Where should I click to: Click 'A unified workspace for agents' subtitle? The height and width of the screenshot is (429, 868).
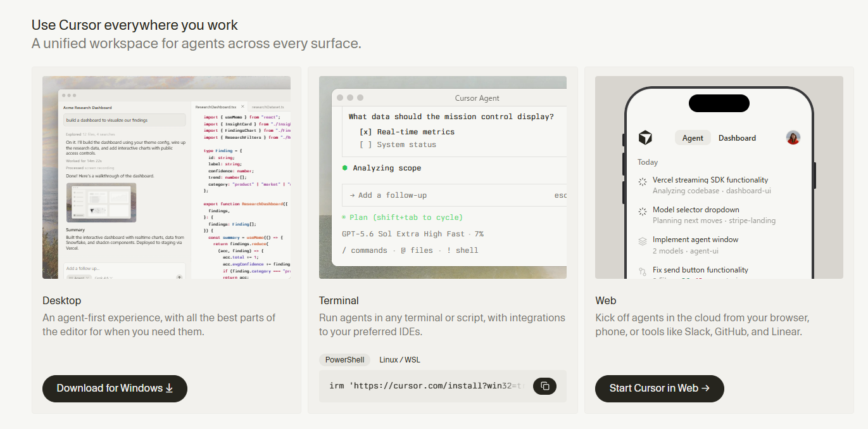pyautogui.click(x=196, y=44)
